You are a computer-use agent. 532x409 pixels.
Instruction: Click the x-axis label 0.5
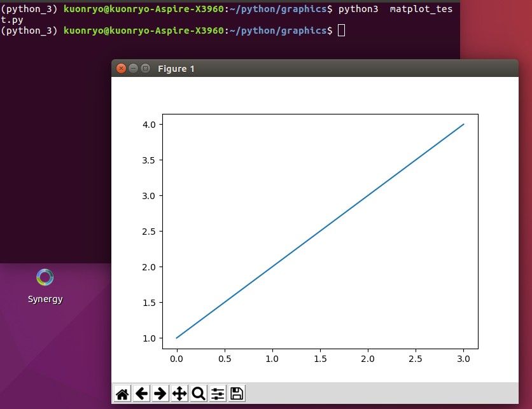coord(225,359)
